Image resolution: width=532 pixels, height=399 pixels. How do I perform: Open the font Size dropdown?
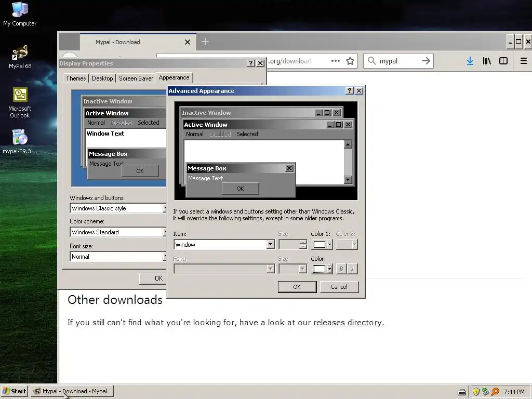click(293, 269)
